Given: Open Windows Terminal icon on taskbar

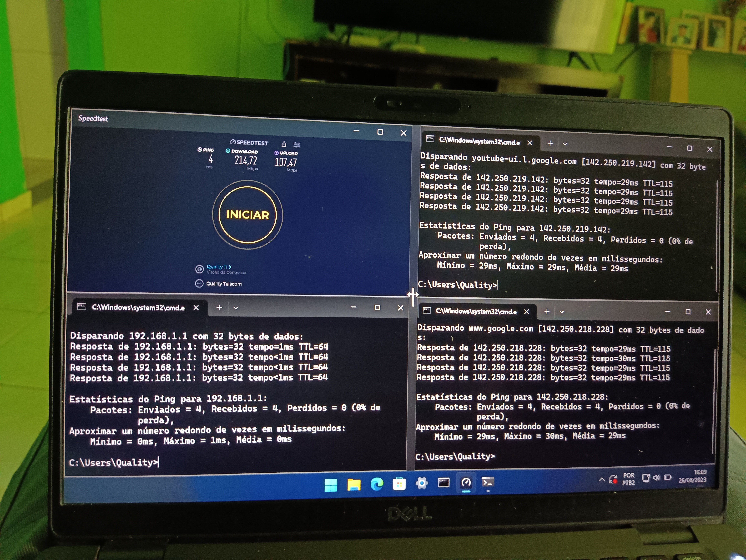Looking at the screenshot, I should pos(488,482).
